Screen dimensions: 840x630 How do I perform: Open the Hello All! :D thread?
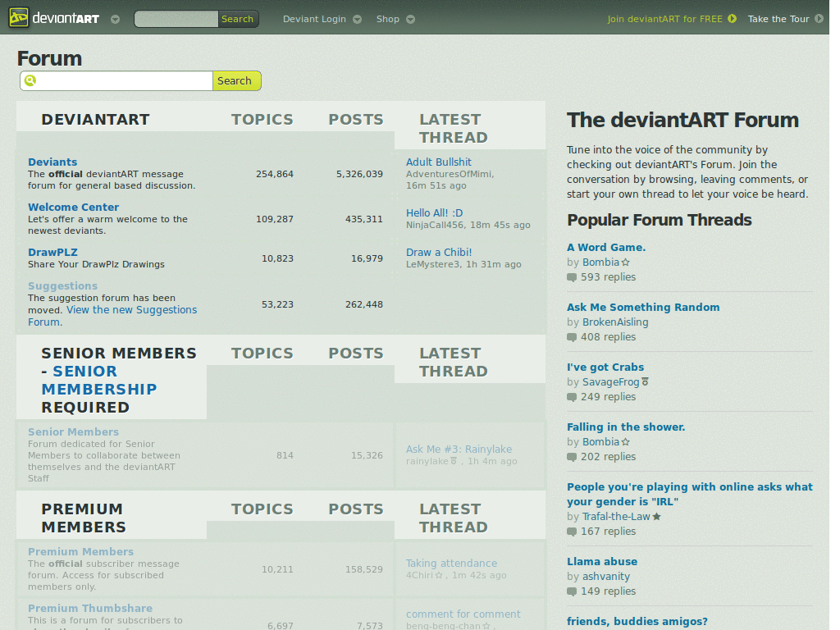coord(435,212)
